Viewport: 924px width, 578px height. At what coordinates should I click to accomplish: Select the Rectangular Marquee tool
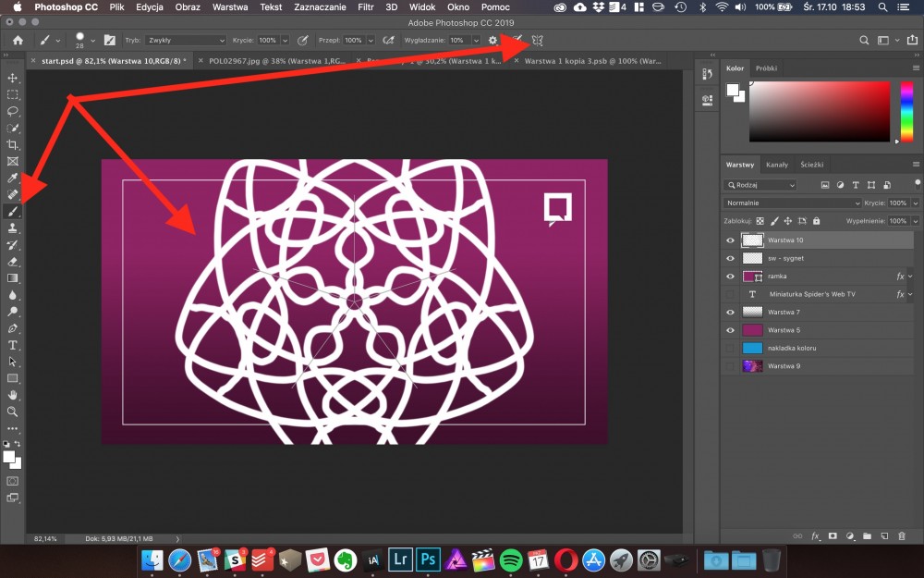click(x=12, y=94)
